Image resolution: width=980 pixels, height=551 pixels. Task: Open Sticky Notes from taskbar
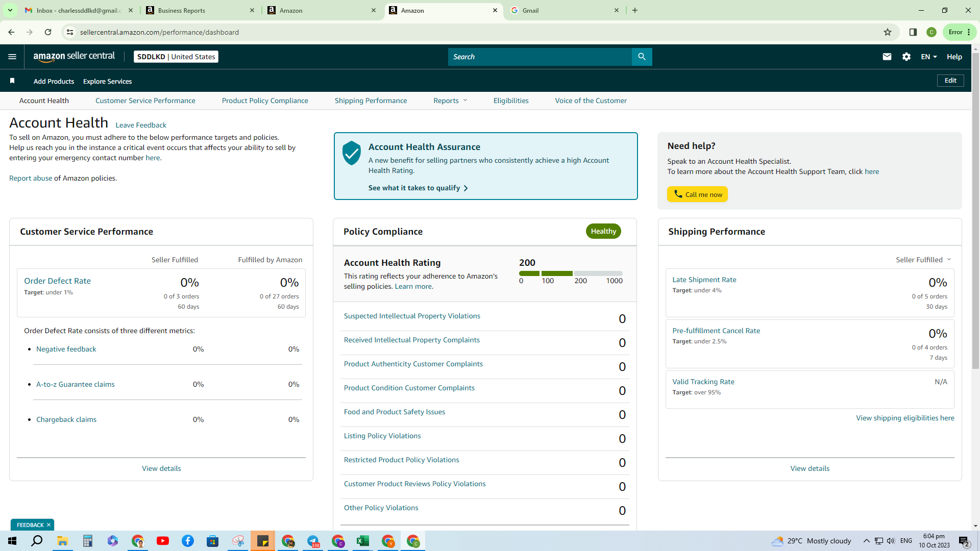click(x=263, y=541)
